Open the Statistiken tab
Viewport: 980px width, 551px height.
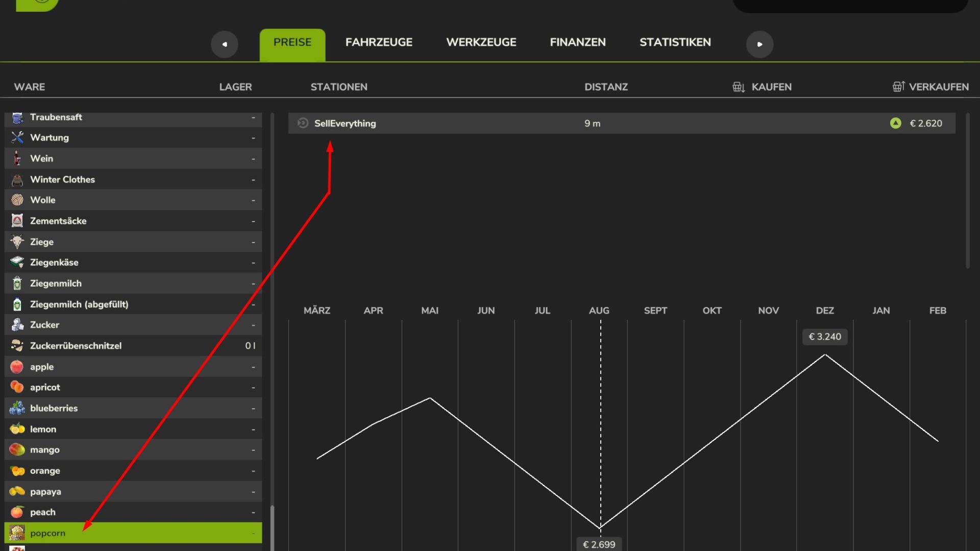(x=675, y=42)
